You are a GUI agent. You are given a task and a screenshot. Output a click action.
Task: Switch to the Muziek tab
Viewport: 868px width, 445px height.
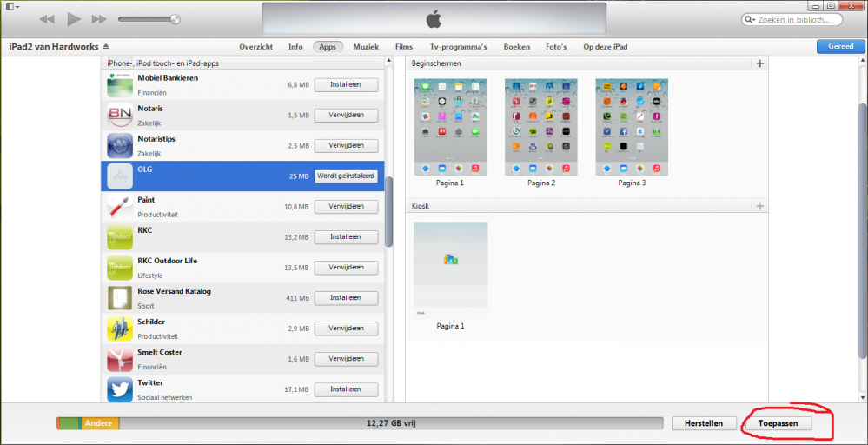(x=365, y=47)
